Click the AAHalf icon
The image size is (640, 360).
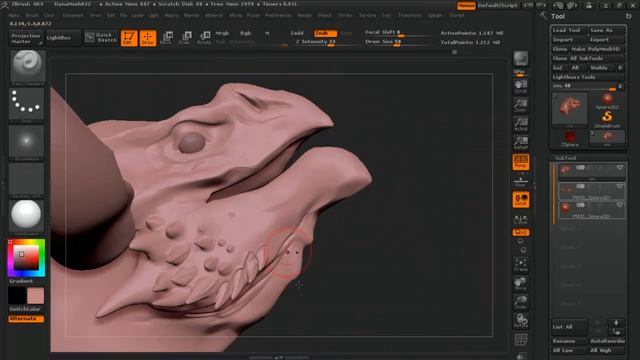520,143
